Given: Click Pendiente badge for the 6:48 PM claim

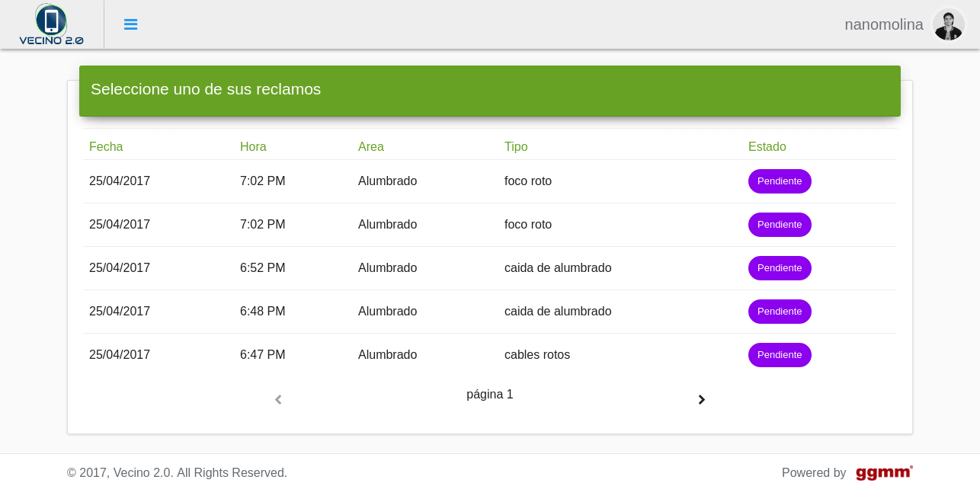Looking at the screenshot, I should pyautogui.click(x=779, y=312).
